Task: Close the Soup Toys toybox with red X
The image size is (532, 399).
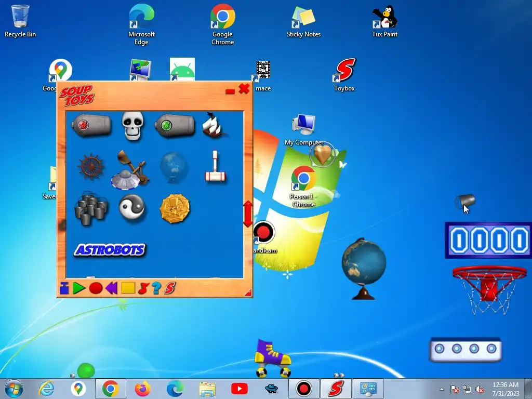Action: tap(244, 88)
